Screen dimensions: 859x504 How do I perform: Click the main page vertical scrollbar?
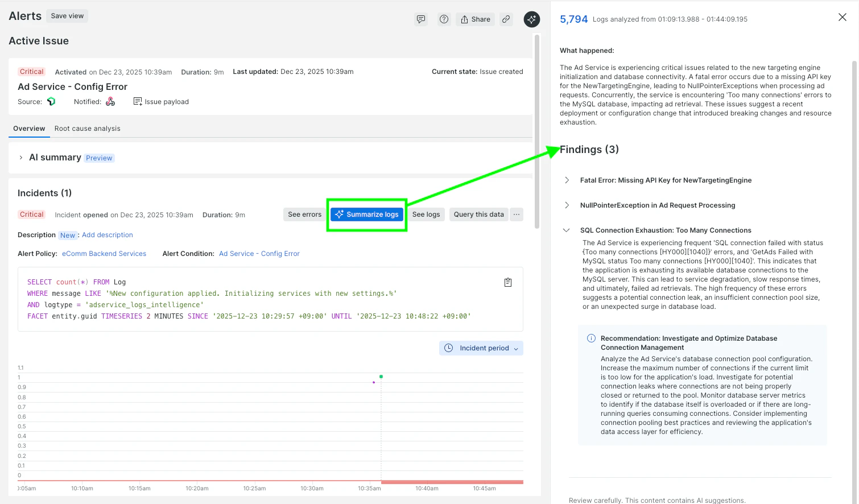[536, 131]
